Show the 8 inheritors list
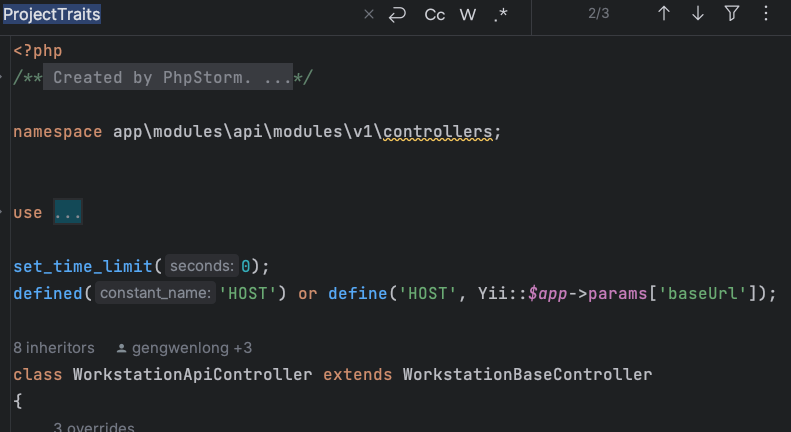Image resolution: width=791 pixels, height=432 pixels. point(54,348)
